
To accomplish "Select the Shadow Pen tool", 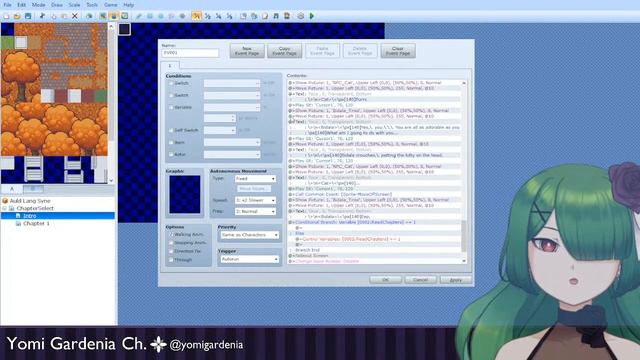I will tap(182, 16).
